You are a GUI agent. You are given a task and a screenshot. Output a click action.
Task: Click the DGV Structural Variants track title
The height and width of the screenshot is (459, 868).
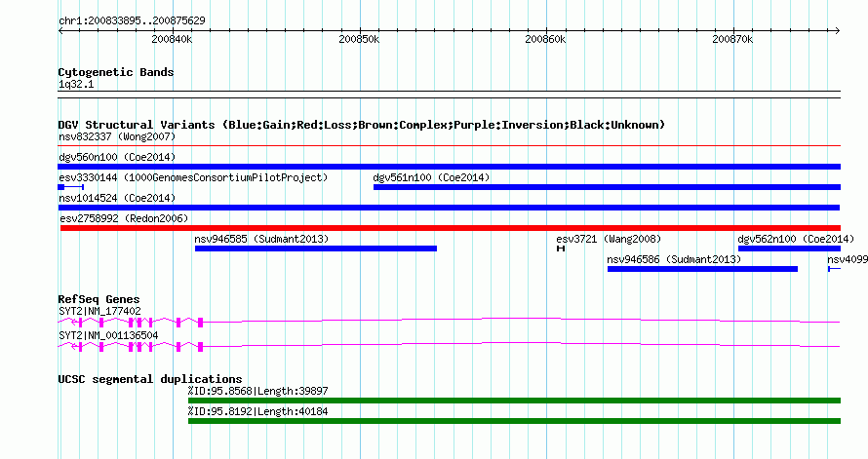(362, 125)
